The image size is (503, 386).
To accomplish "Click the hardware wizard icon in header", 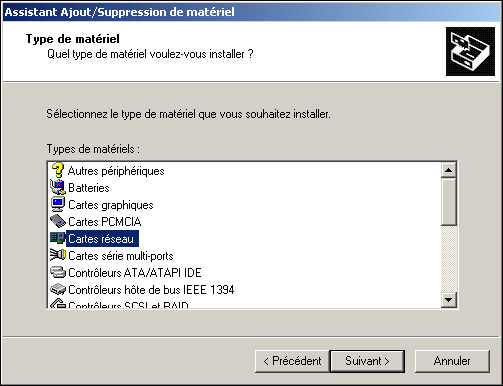I will [x=470, y=51].
